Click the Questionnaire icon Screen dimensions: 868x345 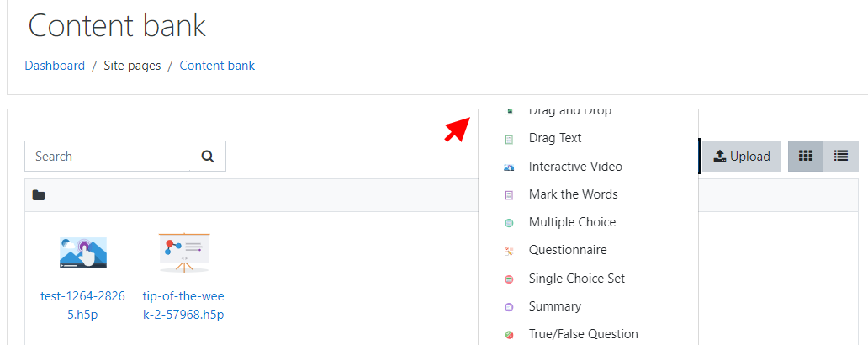tap(510, 252)
